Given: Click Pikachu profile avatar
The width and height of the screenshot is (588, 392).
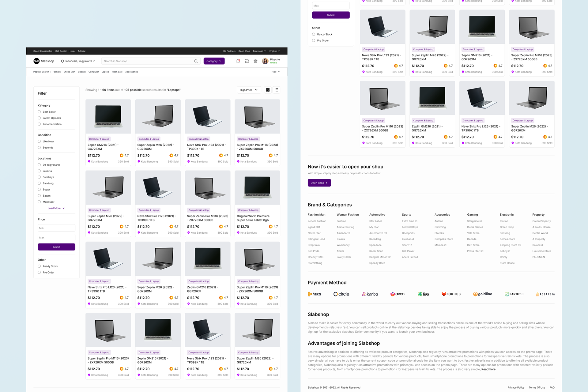Looking at the screenshot, I should pos(265,61).
